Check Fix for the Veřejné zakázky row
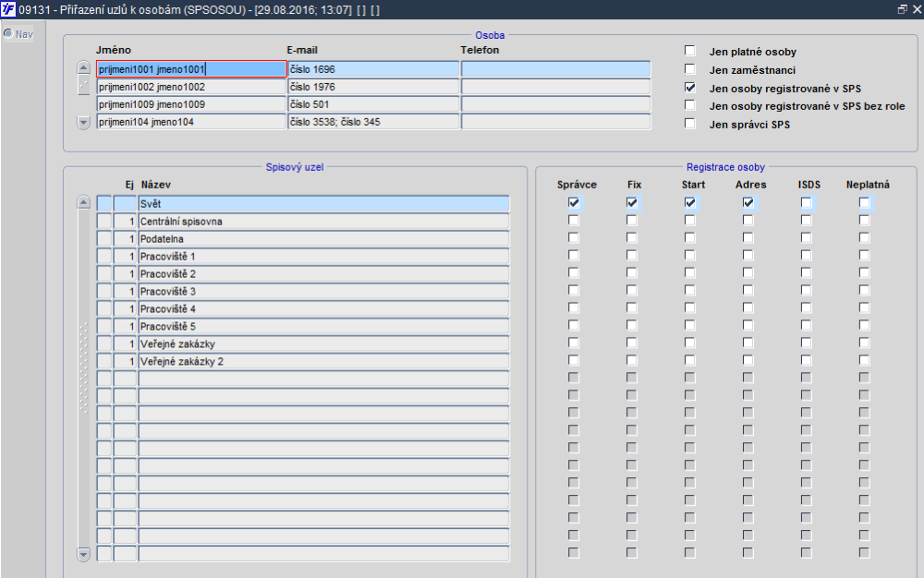924x578 pixels. pyautogui.click(x=632, y=343)
